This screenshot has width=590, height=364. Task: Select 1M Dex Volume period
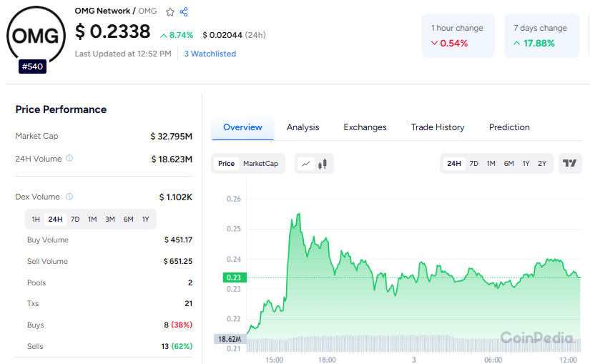(92, 219)
